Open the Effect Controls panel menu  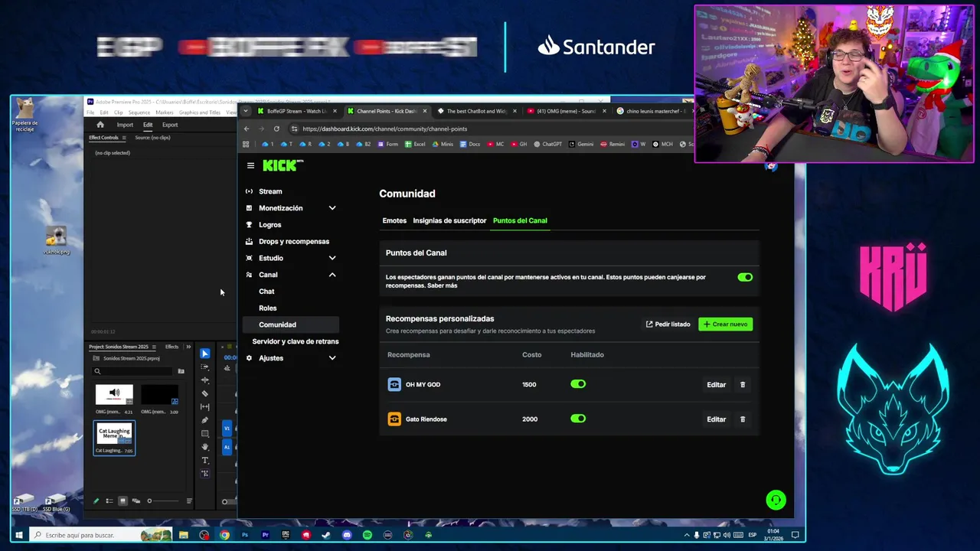point(126,138)
